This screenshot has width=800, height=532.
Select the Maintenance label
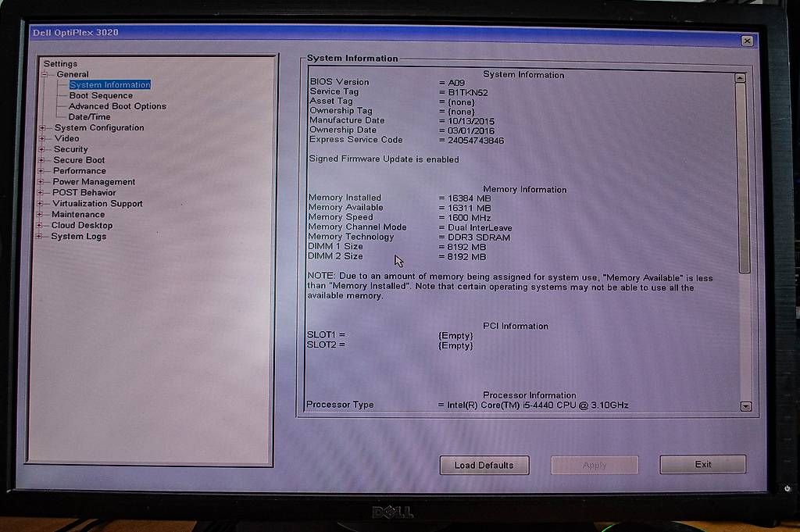pyautogui.click(x=78, y=214)
